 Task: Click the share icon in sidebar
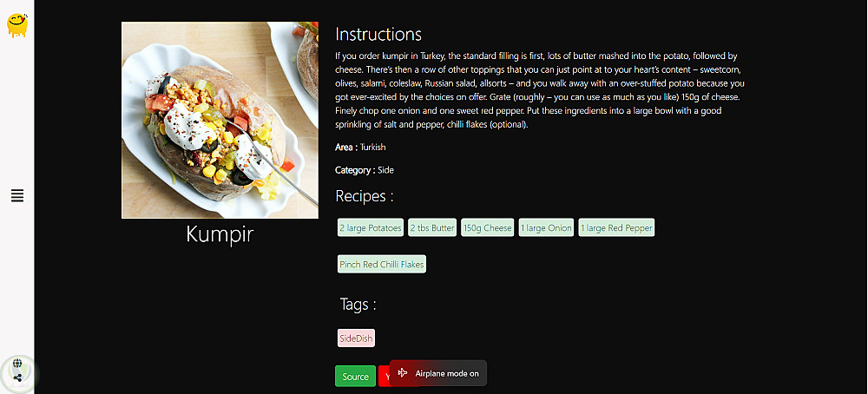(17, 378)
